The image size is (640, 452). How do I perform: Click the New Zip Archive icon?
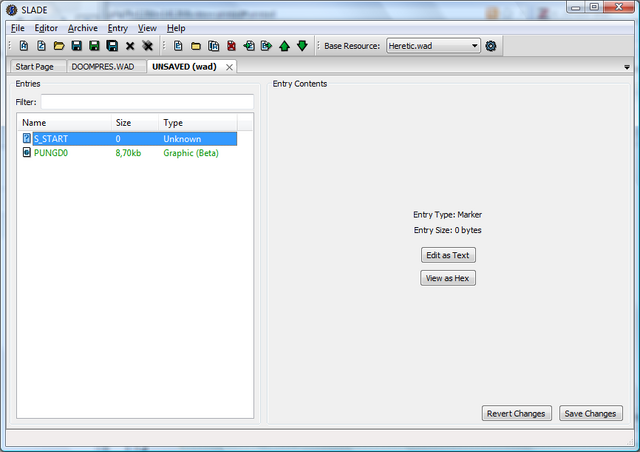coord(41,46)
